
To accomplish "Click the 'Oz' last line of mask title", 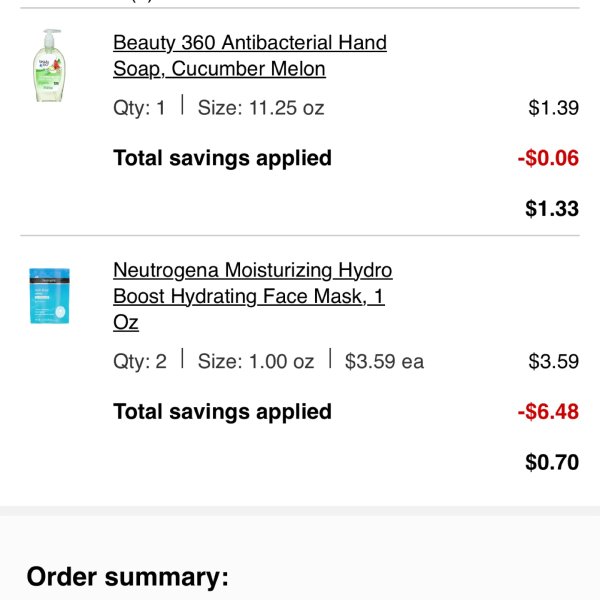I will (126, 323).
